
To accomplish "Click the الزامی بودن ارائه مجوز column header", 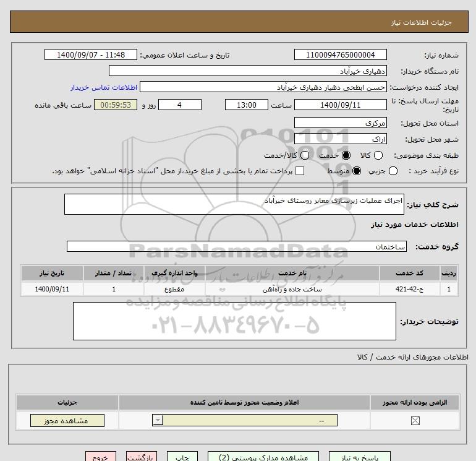I will click(415, 402).
